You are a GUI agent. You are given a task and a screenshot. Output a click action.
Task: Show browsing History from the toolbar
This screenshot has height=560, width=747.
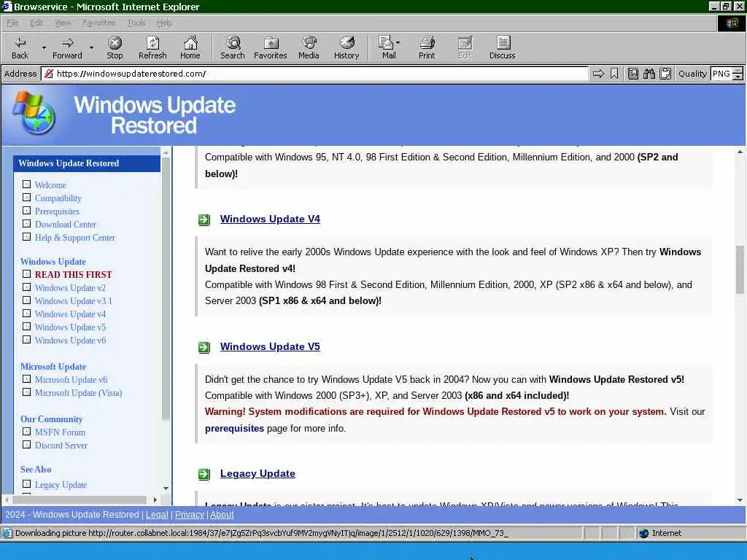pyautogui.click(x=347, y=47)
